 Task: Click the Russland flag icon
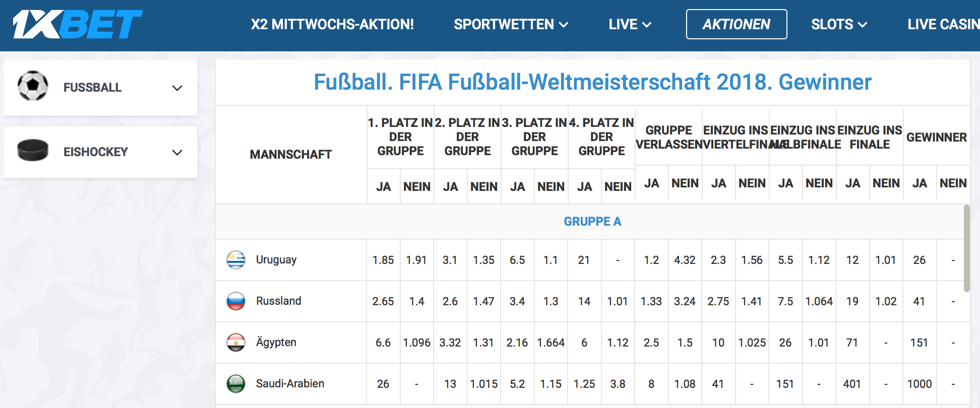[x=236, y=301]
